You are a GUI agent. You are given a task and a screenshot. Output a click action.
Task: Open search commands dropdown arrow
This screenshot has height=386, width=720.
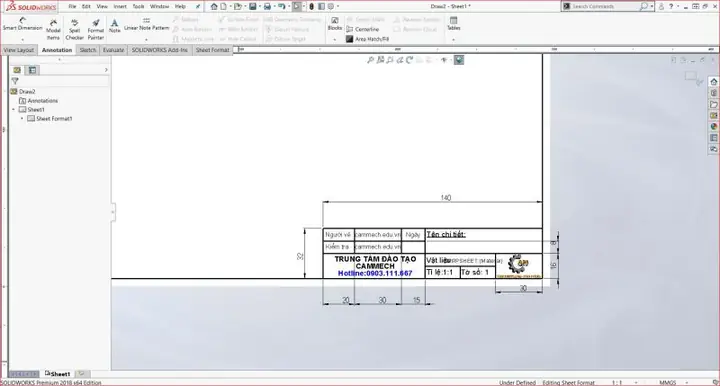pos(652,6)
